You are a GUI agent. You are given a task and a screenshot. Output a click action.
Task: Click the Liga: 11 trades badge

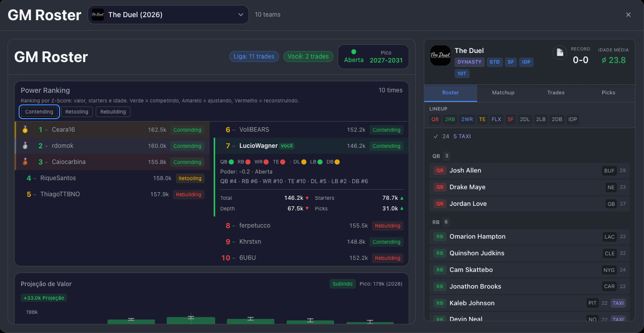254,57
